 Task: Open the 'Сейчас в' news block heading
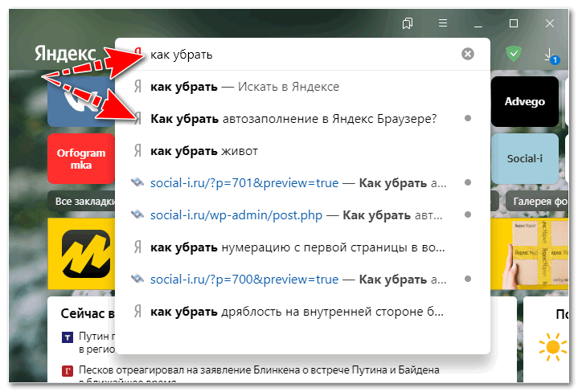[88, 313]
